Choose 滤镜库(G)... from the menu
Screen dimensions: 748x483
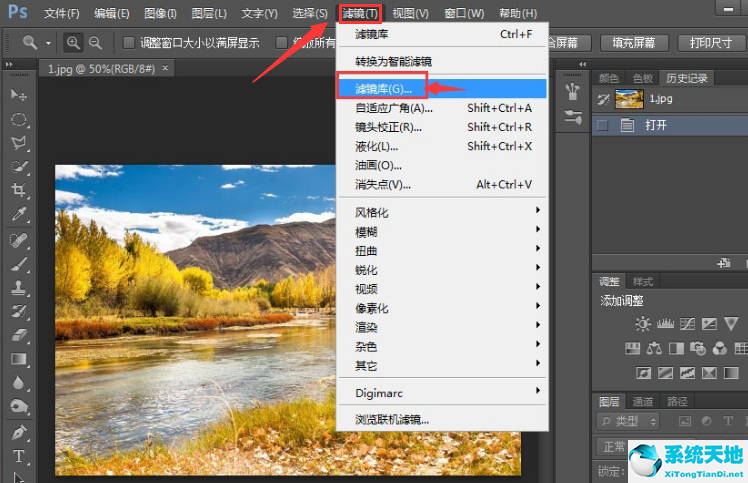442,89
